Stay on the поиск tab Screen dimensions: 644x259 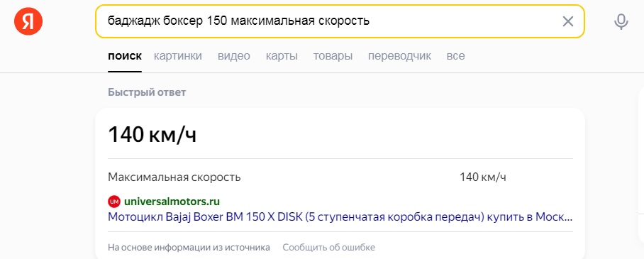(125, 56)
